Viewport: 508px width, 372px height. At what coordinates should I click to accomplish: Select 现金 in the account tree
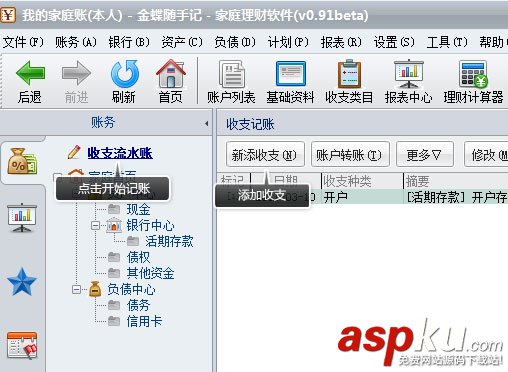pos(138,209)
